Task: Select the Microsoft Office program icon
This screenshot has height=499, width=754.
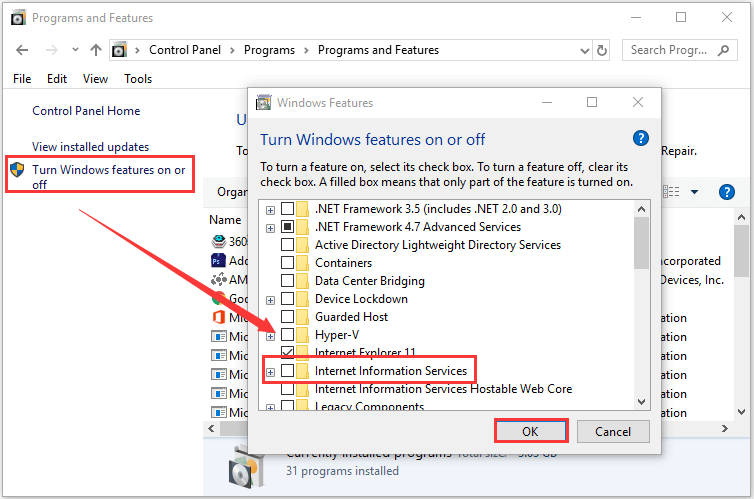Action: (218, 317)
